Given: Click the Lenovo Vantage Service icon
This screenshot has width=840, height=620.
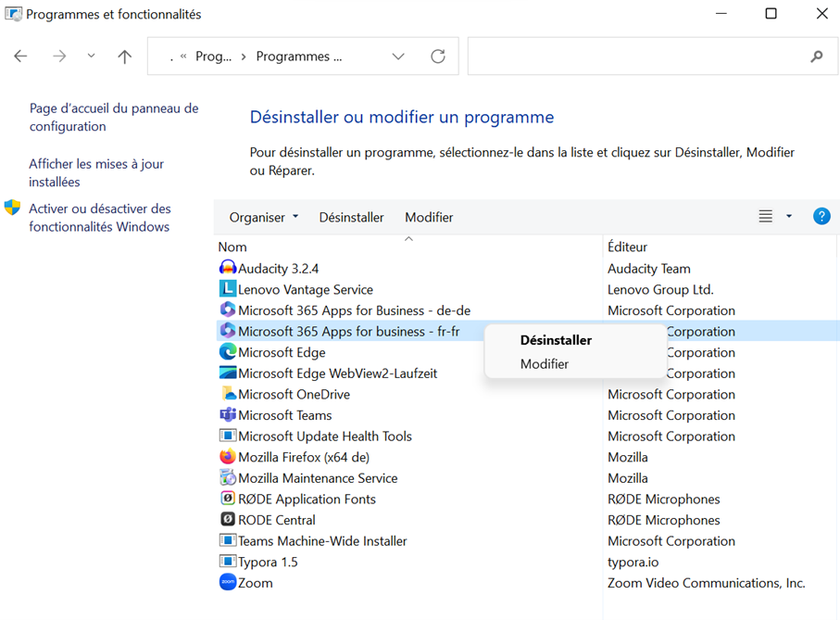Looking at the screenshot, I should tap(228, 289).
